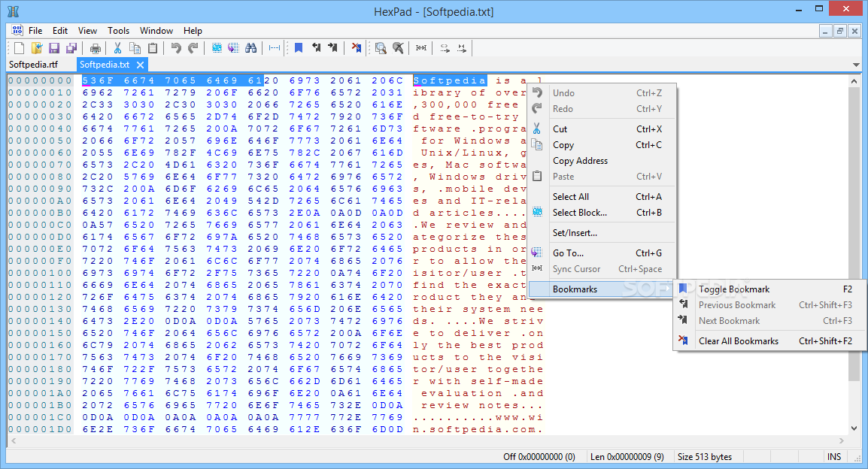868x469 pixels.
Task: Choose Select Block... in context menu
Action: pyautogui.click(x=602, y=213)
